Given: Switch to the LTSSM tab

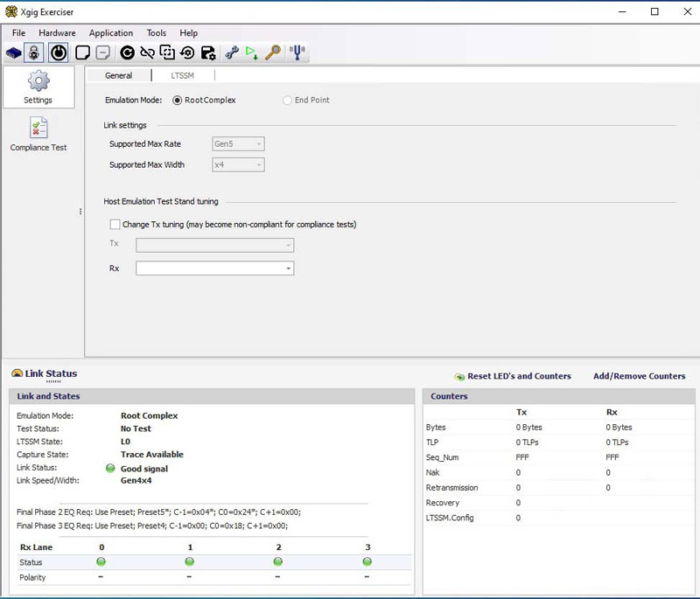Looking at the screenshot, I should point(182,76).
